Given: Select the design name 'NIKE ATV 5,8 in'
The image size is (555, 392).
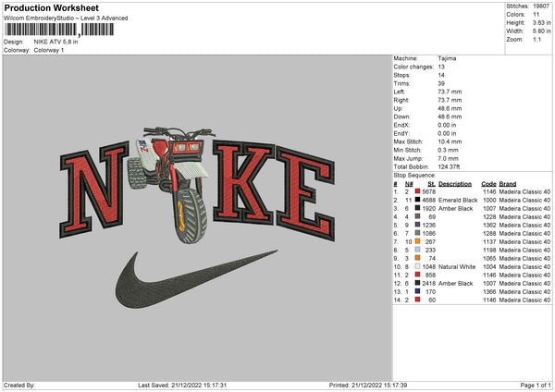Looking at the screenshot, I should tap(55, 42).
